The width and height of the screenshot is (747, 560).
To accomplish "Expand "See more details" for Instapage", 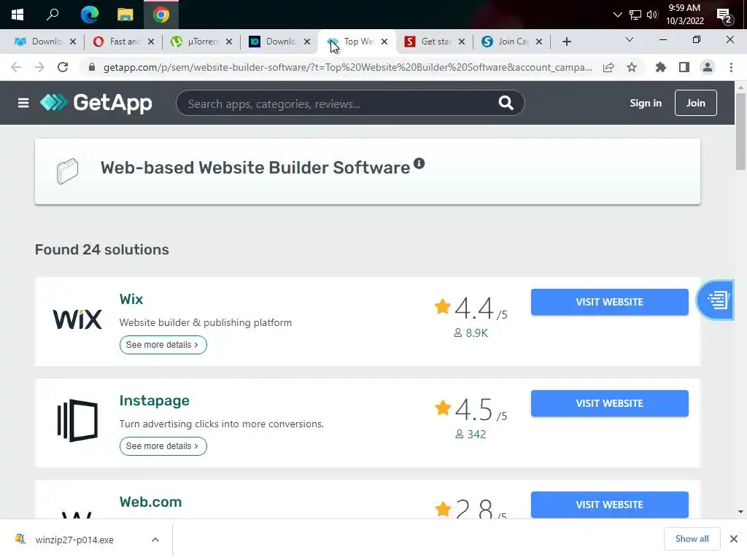I will pyautogui.click(x=163, y=446).
